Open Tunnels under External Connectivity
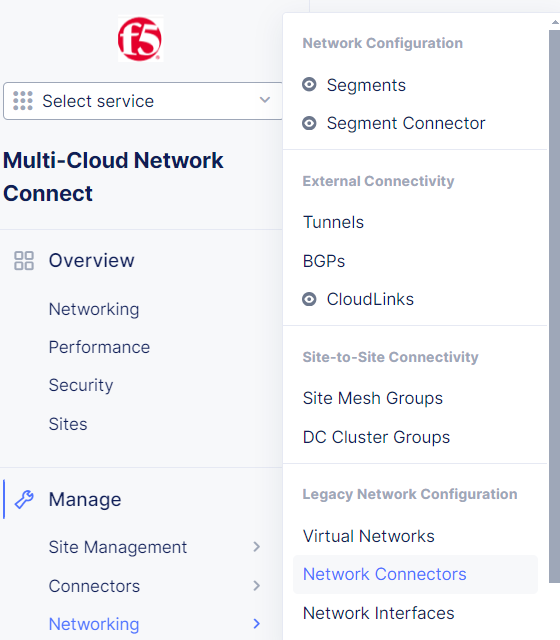Viewport: 560px width, 640px height. [333, 222]
